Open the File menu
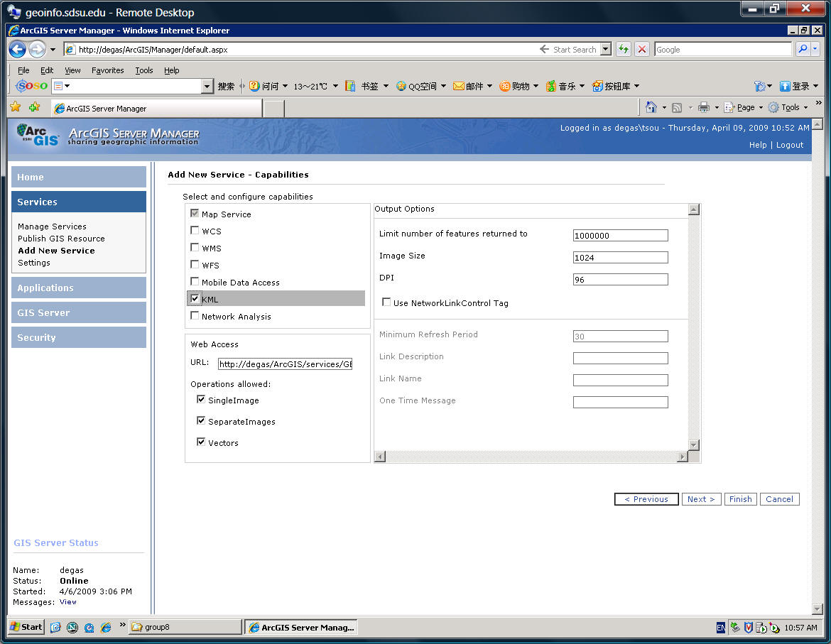This screenshot has height=644, width=831. 23,70
